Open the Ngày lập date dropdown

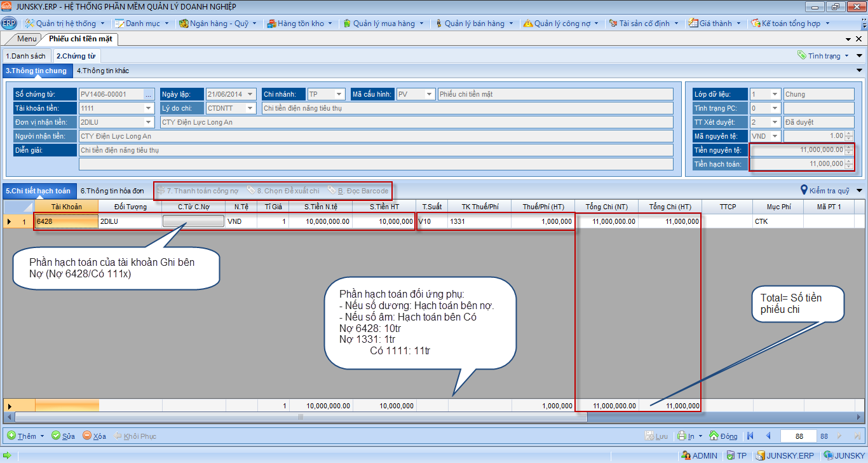250,94
